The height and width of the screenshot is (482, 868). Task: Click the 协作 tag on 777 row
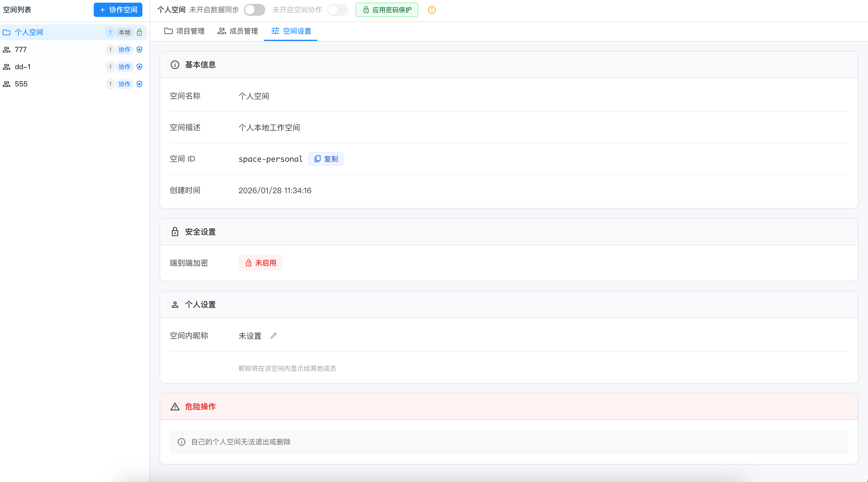124,50
